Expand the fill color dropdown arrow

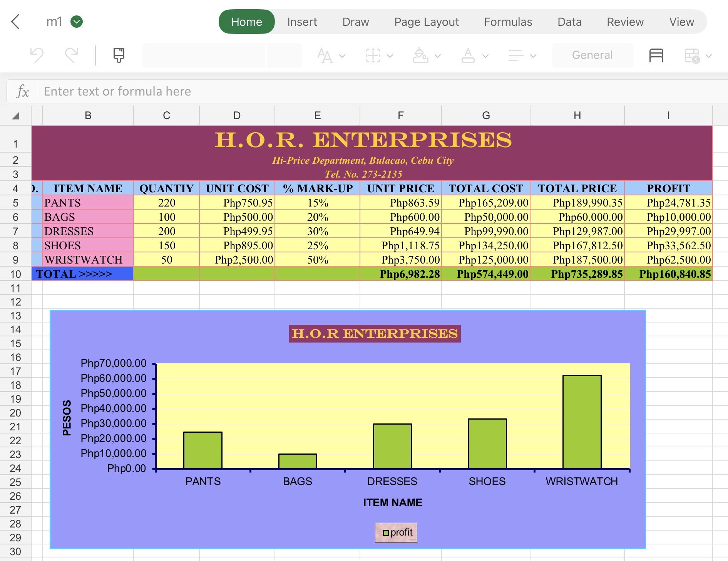tap(438, 56)
